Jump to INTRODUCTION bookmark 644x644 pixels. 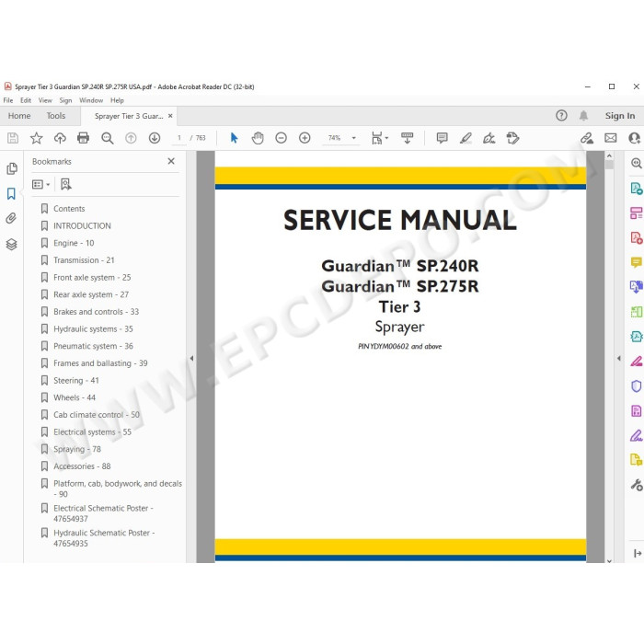tap(82, 226)
